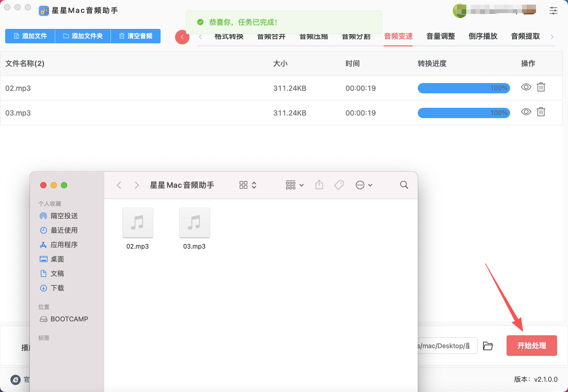Open output folder icon beside path field
Screen dimensions: 568x392
488,346
